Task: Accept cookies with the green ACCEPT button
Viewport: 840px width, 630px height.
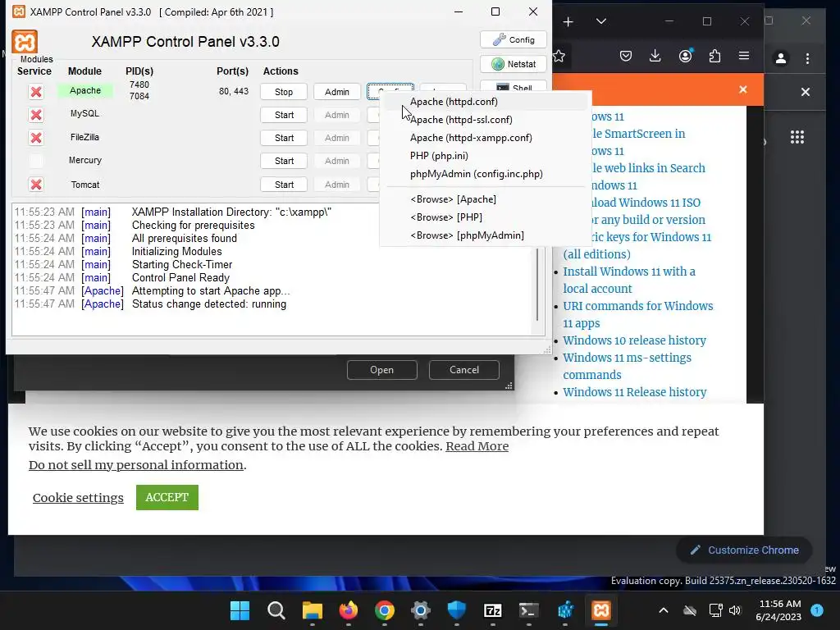Action: point(167,497)
